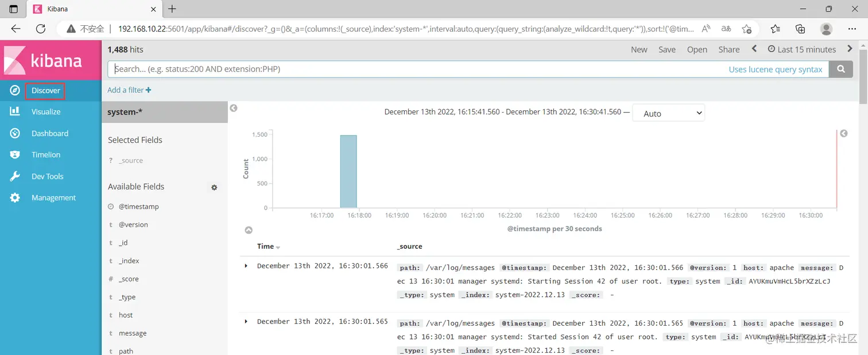Open the Auto interval dropdown
Viewport: 868px width, 355px height.
tap(668, 113)
